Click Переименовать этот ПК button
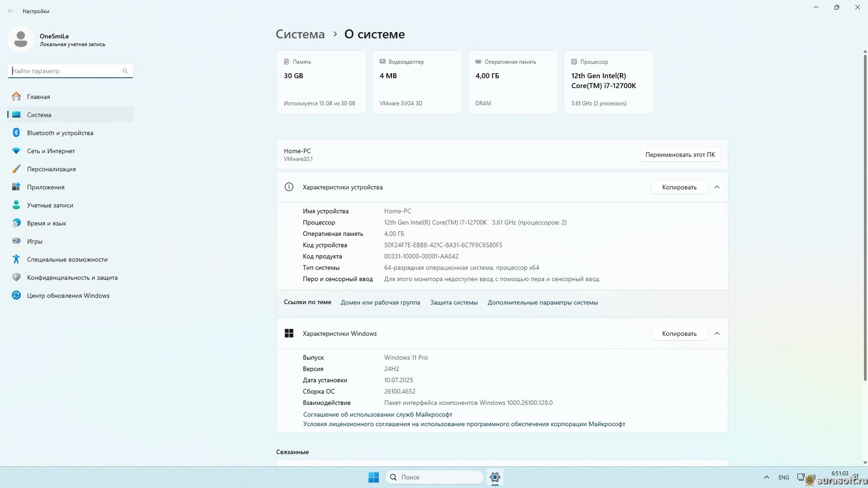 680,155
